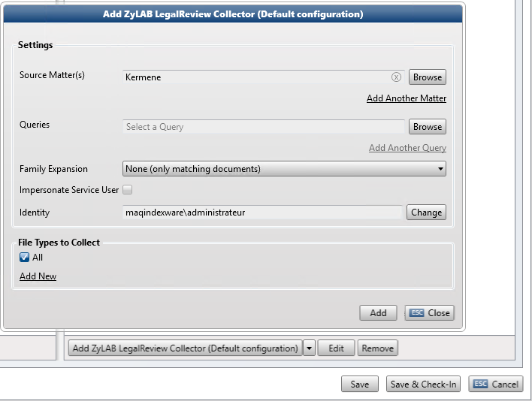Click the Add Another Query link
Image resolution: width=532 pixels, height=401 pixels.
coord(407,148)
